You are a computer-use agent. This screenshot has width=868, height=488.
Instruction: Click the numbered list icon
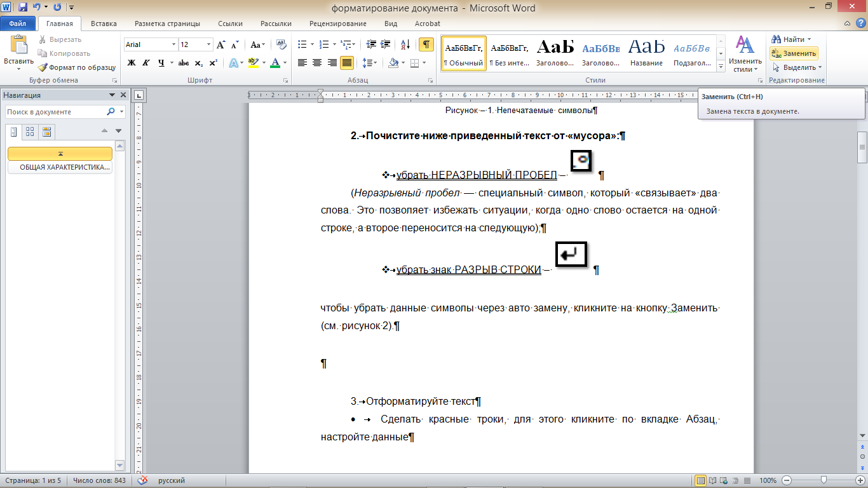(324, 44)
